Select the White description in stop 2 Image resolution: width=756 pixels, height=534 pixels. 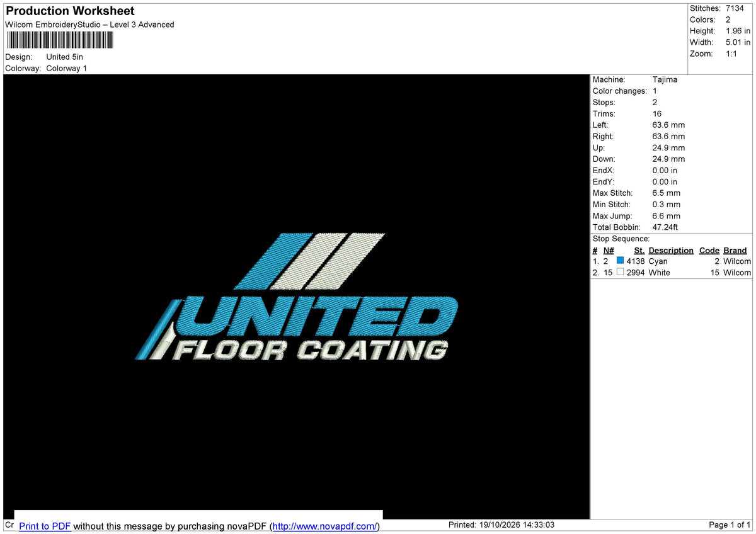(x=659, y=273)
